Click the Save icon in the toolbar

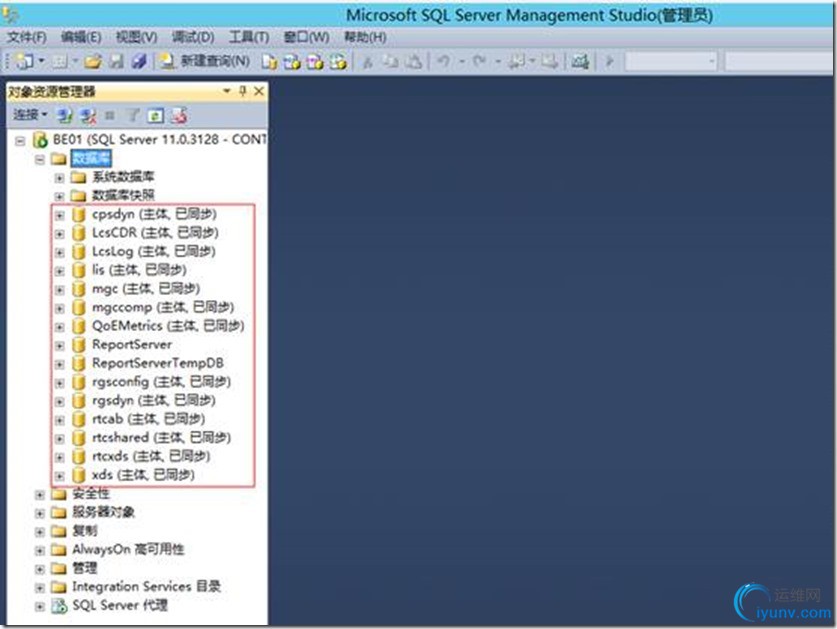point(116,61)
